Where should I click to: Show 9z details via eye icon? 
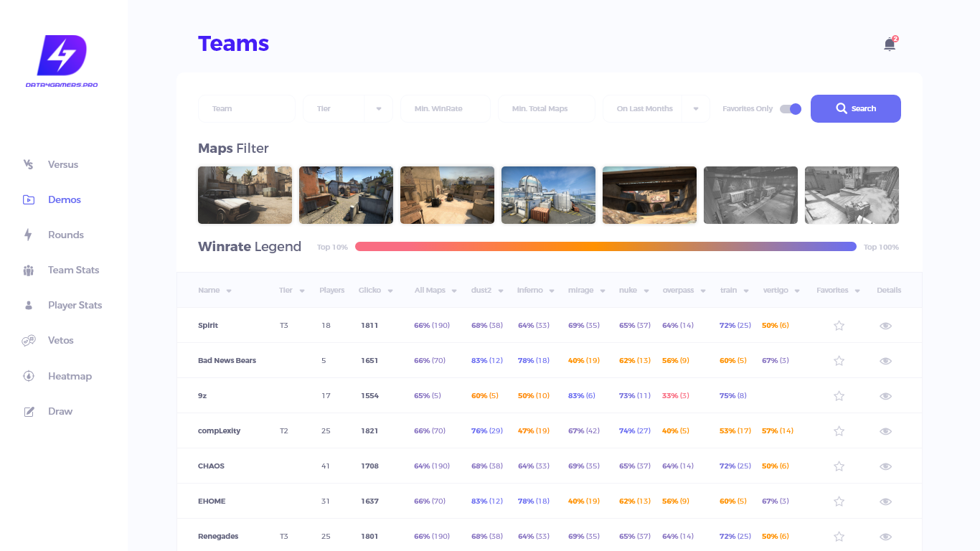(x=885, y=396)
